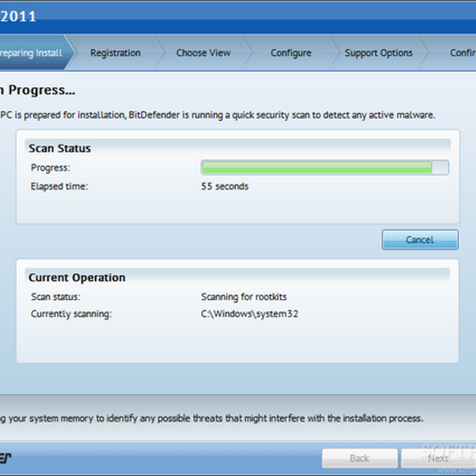476x476 pixels.
Task: Click the 'Scan status:' label
Action: click(x=55, y=296)
